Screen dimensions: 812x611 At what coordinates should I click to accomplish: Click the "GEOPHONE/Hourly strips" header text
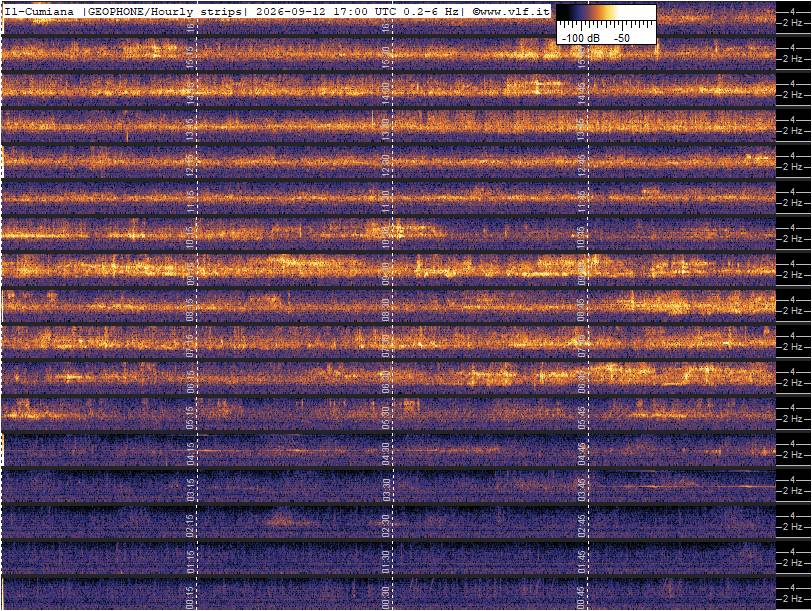click(x=165, y=12)
